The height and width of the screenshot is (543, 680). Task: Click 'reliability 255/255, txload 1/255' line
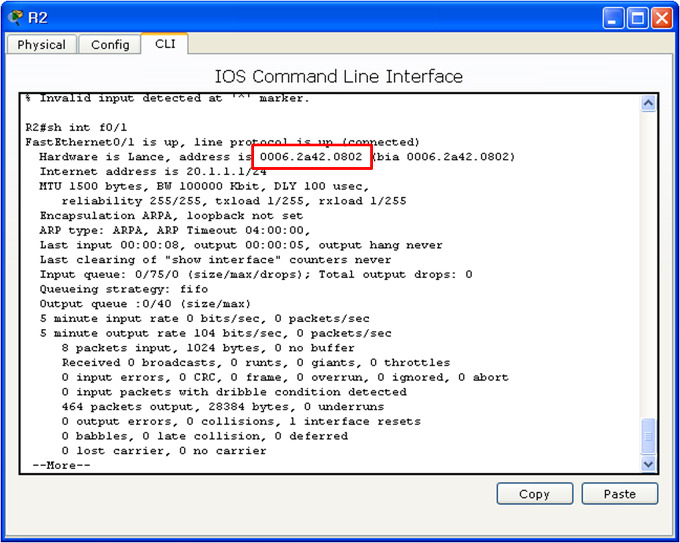pos(234,201)
